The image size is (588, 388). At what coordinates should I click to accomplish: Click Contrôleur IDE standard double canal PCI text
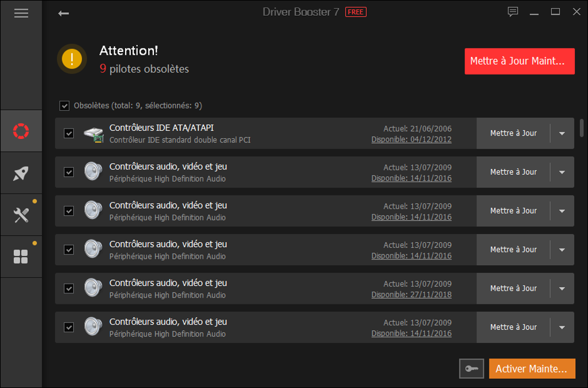(x=180, y=140)
